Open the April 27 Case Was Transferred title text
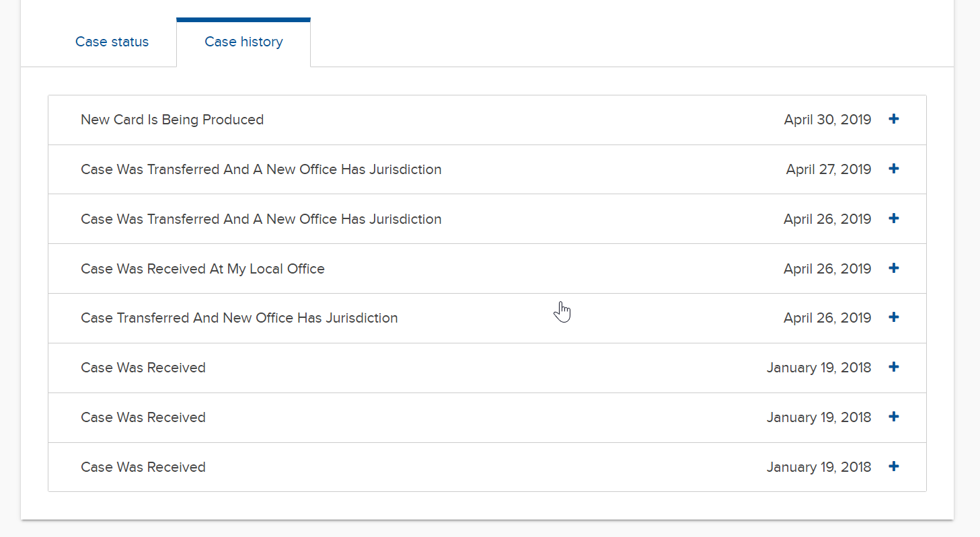The width and height of the screenshot is (980, 537). coord(261,169)
